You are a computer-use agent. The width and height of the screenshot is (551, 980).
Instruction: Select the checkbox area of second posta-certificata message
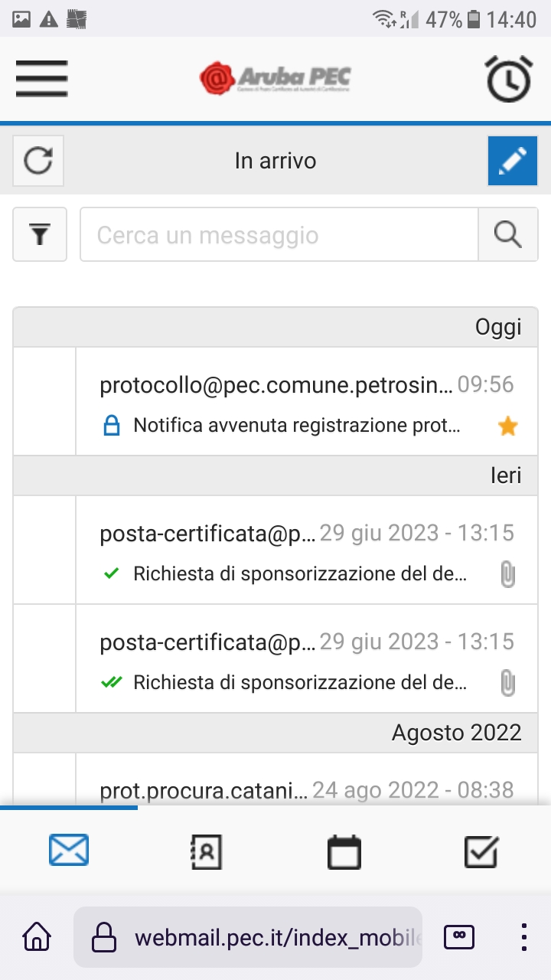click(x=44, y=659)
